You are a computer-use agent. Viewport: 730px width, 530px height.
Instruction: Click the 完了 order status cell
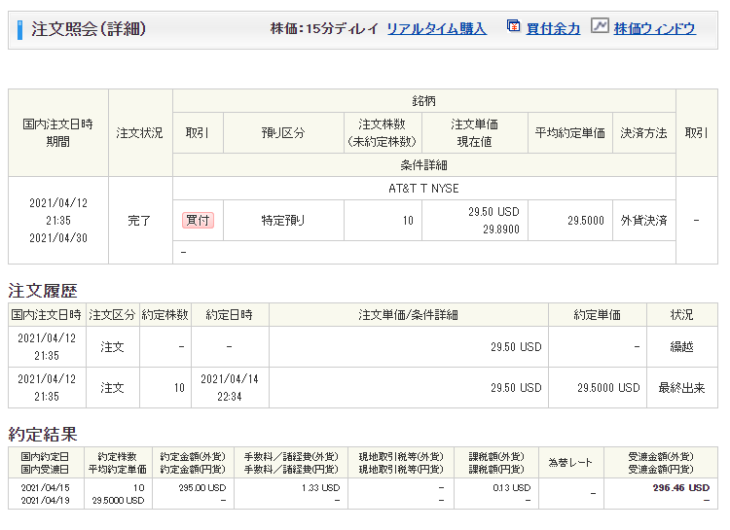(x=139, y=220)
